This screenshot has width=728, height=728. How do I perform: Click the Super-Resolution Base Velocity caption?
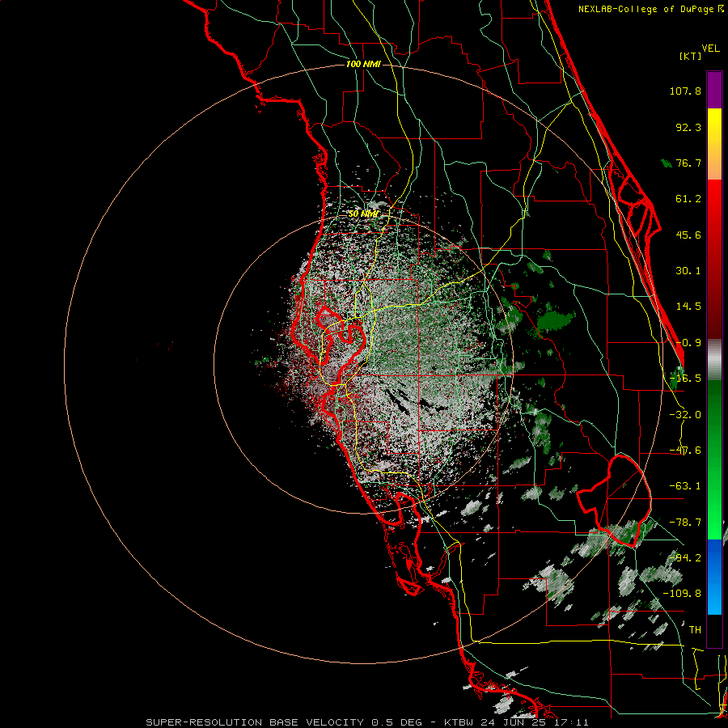point(367,722)
